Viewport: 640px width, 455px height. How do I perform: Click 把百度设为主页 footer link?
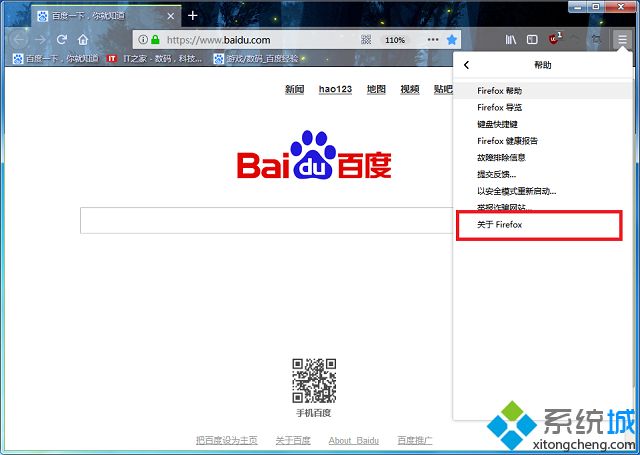pos(227,440)
